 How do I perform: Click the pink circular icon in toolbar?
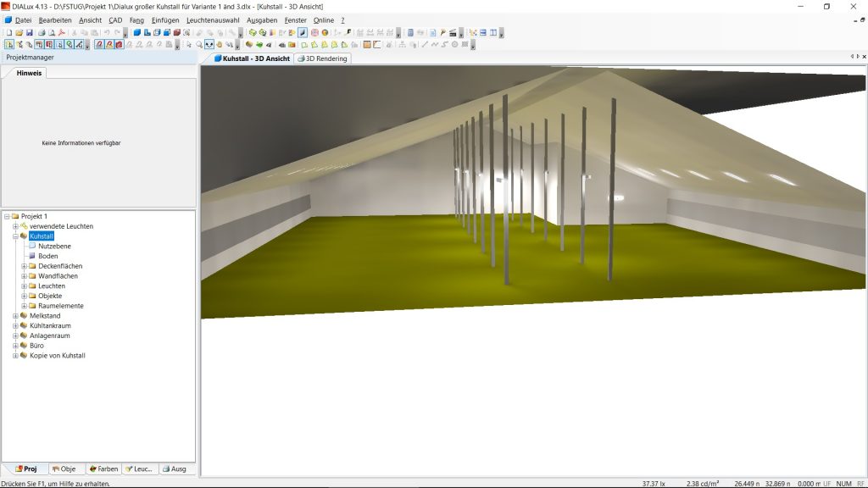[314, 33]
